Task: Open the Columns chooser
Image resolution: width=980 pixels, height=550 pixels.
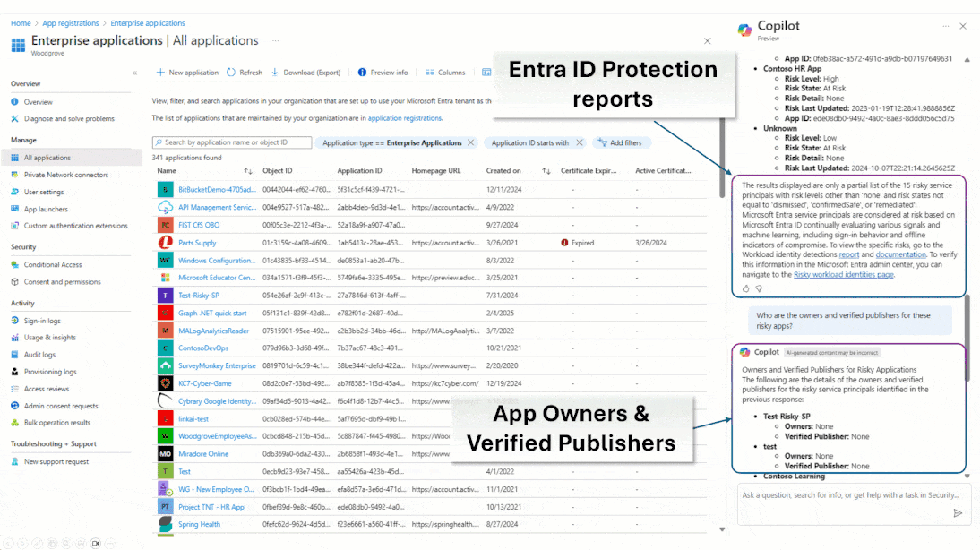Action: (445, 73)
